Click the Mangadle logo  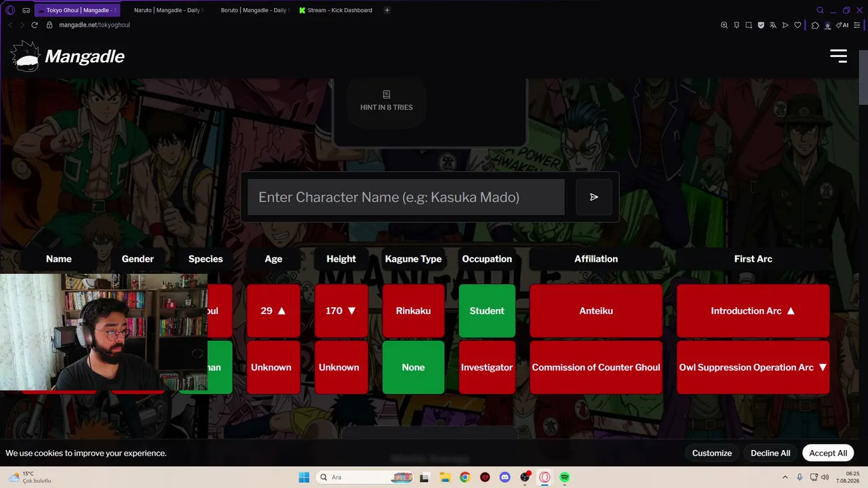pyautogui.click(x=68, y=56)
